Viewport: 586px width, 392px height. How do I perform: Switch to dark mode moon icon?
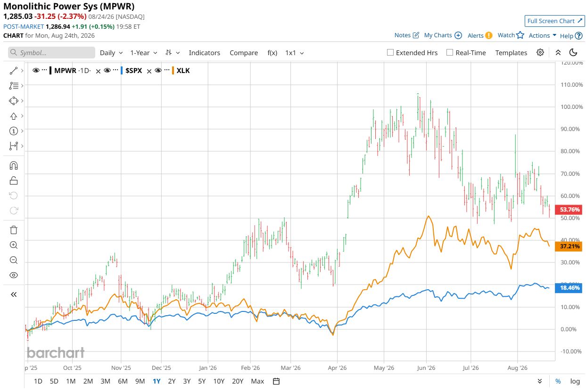pyautogui.click(x=574, y=52)
